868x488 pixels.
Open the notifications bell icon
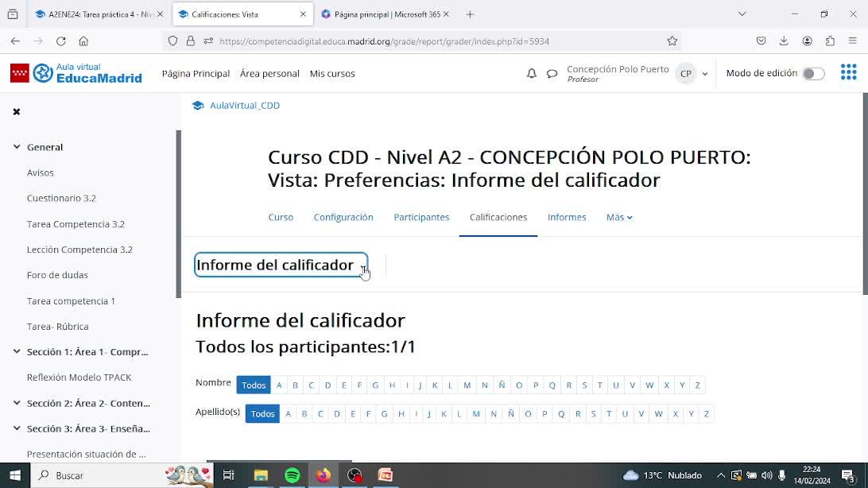pos(532,73)
